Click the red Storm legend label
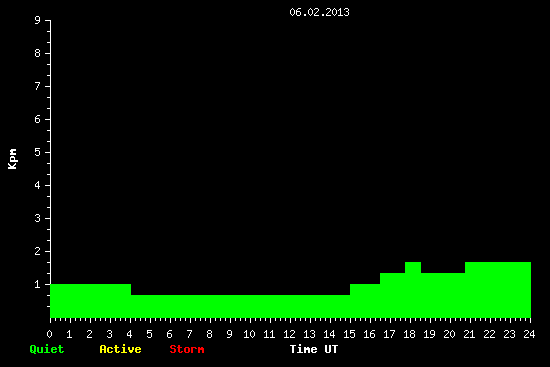Viewport: 550px width, 367px height. 187,349
